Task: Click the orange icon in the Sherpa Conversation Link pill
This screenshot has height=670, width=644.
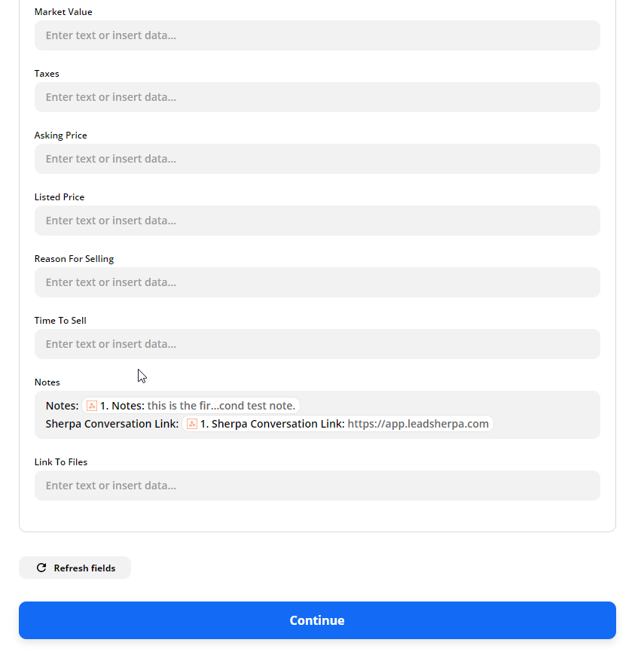Action: pos(192,424)
